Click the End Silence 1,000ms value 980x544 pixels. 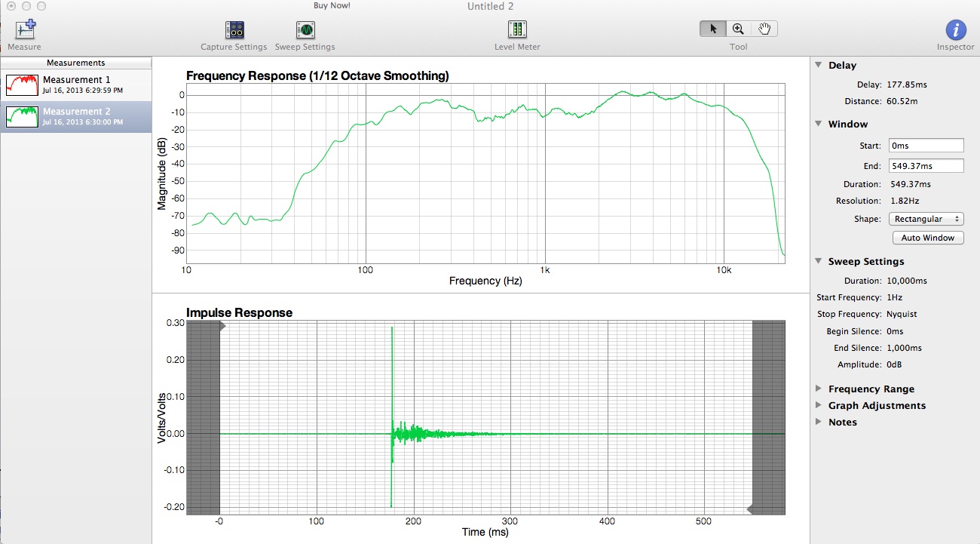coord(905,349)
